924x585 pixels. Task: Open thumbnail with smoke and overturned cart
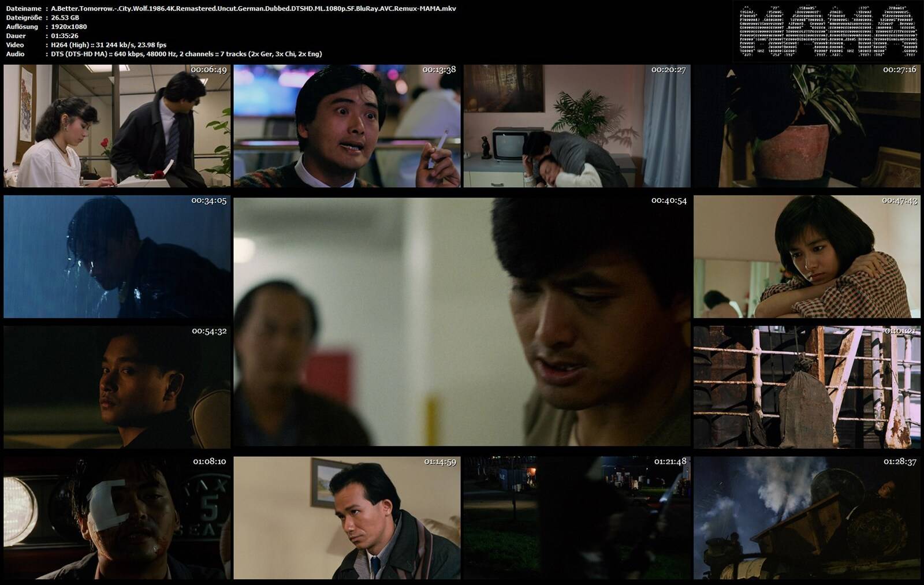point(807,518)
